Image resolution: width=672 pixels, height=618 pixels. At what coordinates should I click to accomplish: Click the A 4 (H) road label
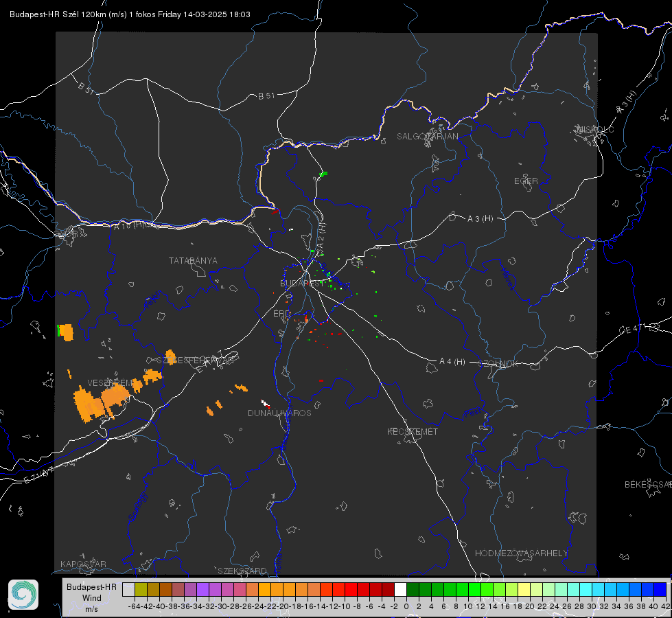[x=452, y=362]
